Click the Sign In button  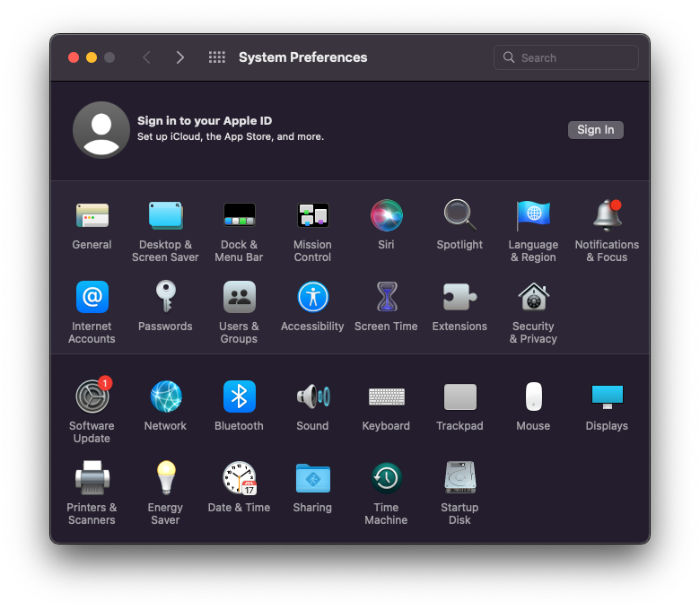[596, 130]
